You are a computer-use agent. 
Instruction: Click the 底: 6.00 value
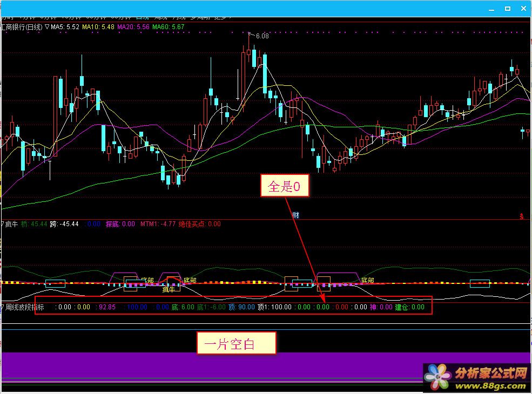click(x=183, y=307)
